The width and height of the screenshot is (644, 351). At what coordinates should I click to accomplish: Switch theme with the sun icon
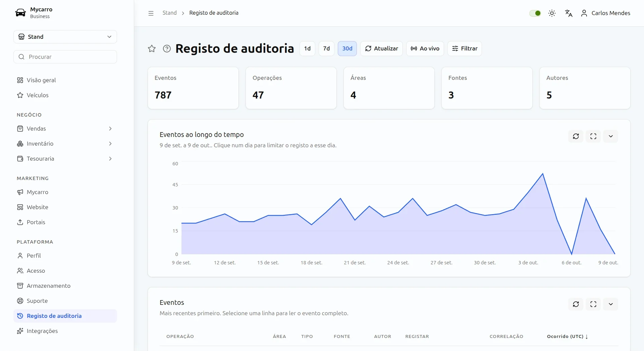tap(552, 13)
